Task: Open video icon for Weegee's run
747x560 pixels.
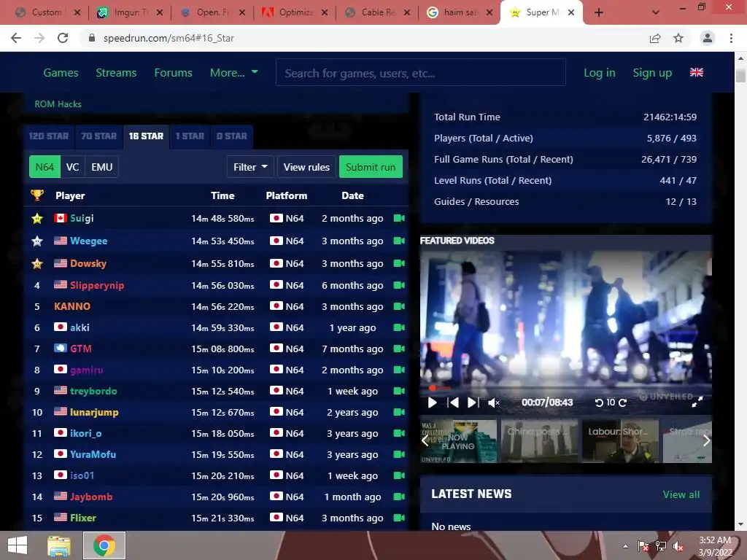Action: (x=399, y=241)
